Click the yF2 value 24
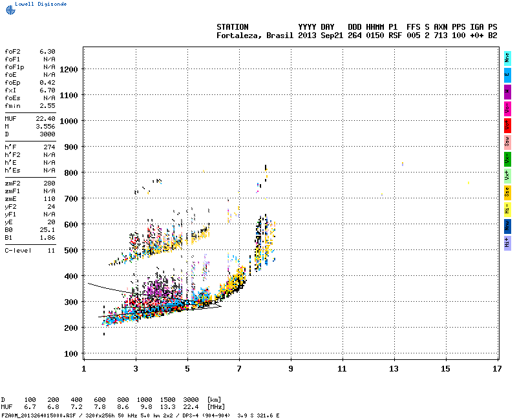 click(52, 207)
